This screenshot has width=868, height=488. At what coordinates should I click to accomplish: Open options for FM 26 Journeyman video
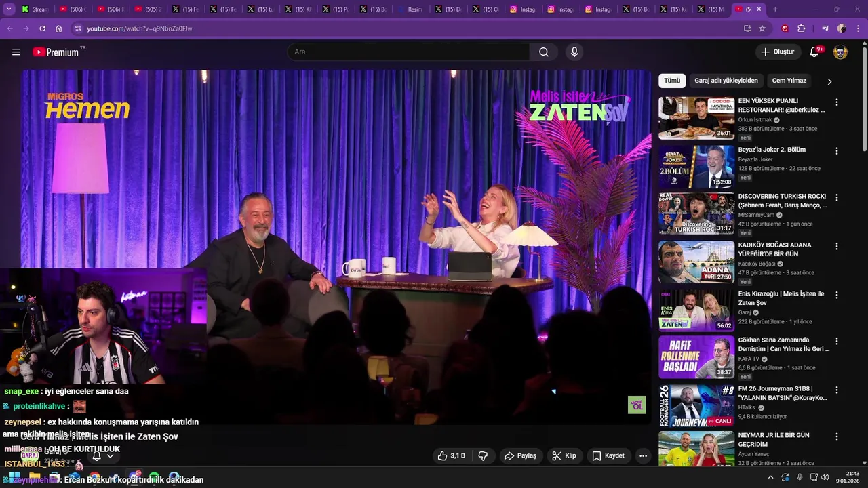(x=837, y=390)
